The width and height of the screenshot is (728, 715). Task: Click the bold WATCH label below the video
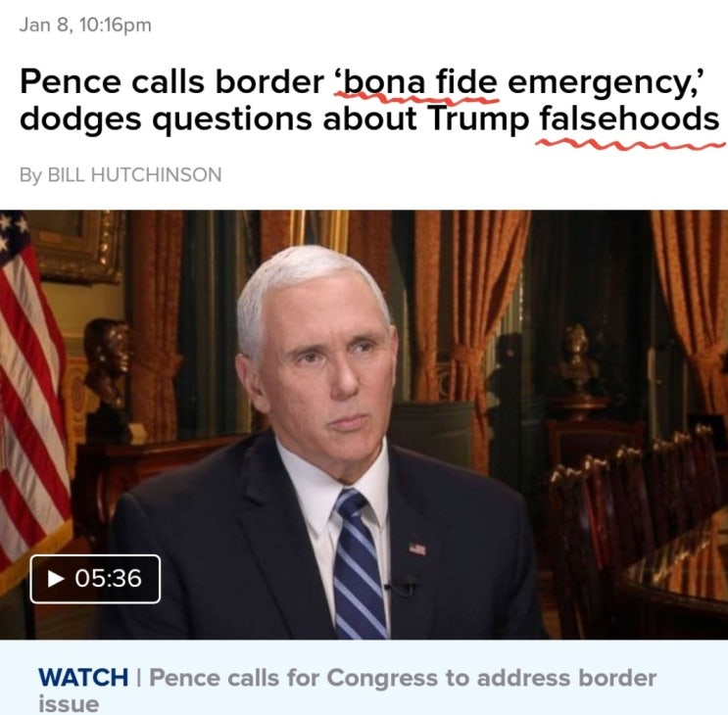click(x=83, y=678)
